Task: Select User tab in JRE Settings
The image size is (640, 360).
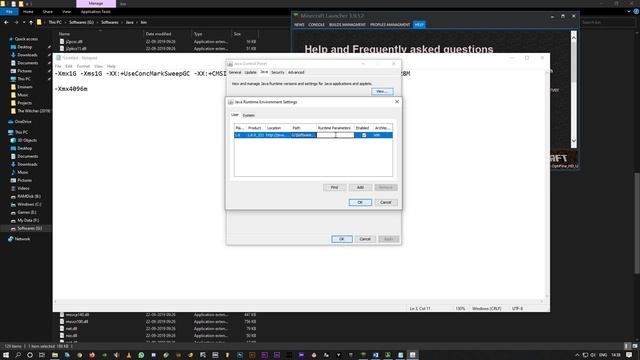Action: click(x=235, y=115)
